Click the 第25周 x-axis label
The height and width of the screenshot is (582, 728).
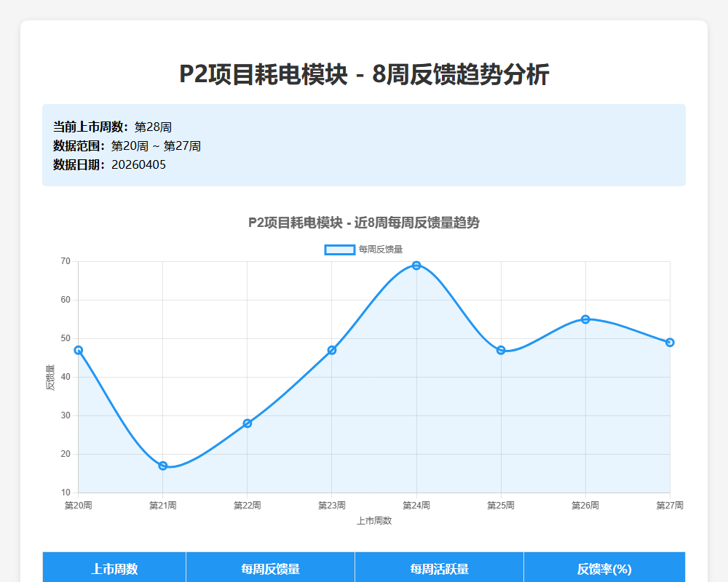click(x=501, y=505)
